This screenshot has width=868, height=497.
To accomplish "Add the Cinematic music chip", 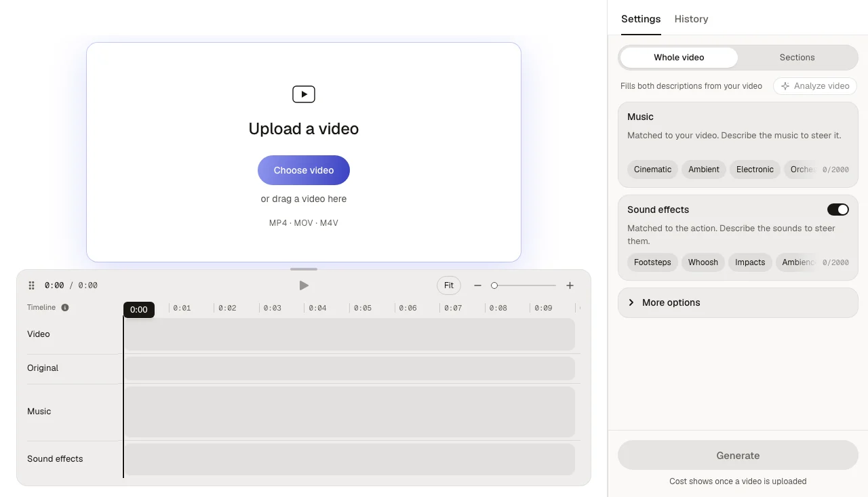I will 652,170.
